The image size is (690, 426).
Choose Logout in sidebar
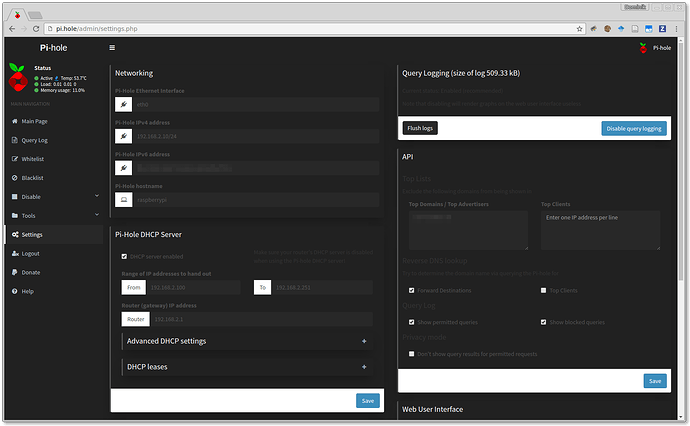coord(30,253)
